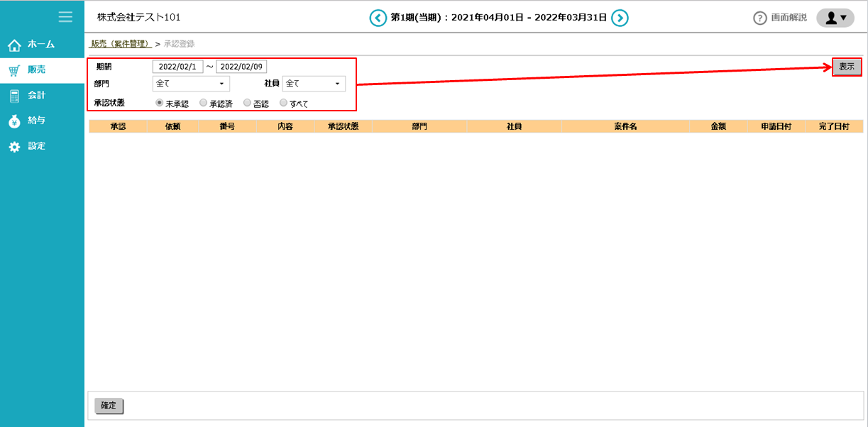Expand the user account menu
This screenshot has width=868, height=427.
click(x=835, y=18)
